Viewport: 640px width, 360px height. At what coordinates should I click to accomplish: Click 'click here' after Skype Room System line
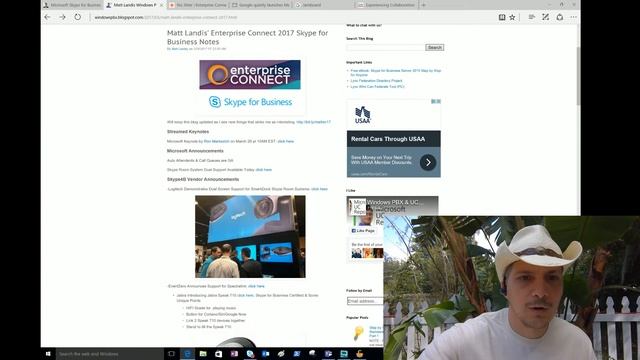(x=264, y=170)
